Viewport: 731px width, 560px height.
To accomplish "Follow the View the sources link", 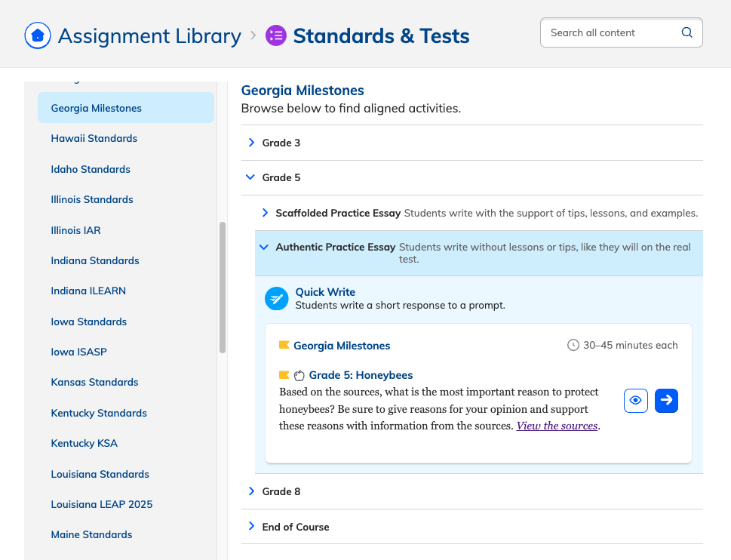I will (x=557, y=426).
